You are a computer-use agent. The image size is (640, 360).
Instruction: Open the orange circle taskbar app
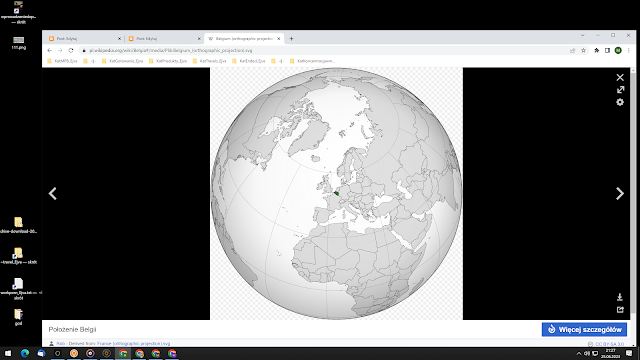[x=74, y=353]
